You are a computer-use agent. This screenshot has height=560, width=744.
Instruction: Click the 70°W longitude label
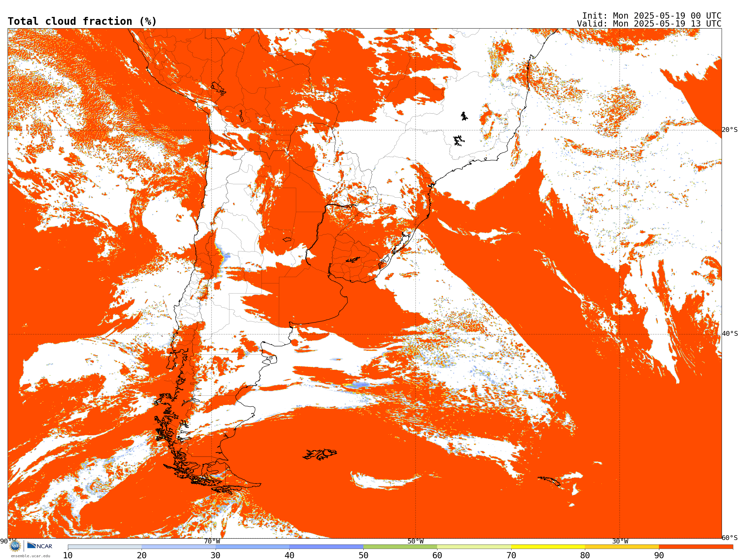coord(212,541)
